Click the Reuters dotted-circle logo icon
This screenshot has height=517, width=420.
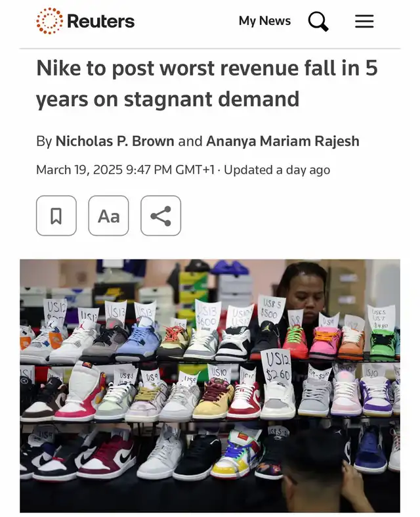pos(49,21)
